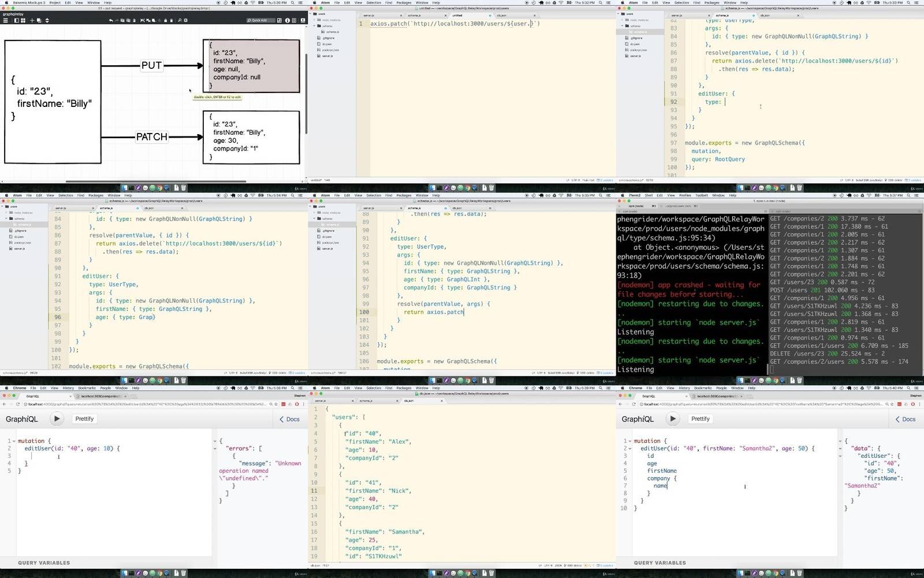The image size is (924, 578).
Task: Fold the mutation block at line 1 in error GraphiQL
Action: tap(14, 441)
